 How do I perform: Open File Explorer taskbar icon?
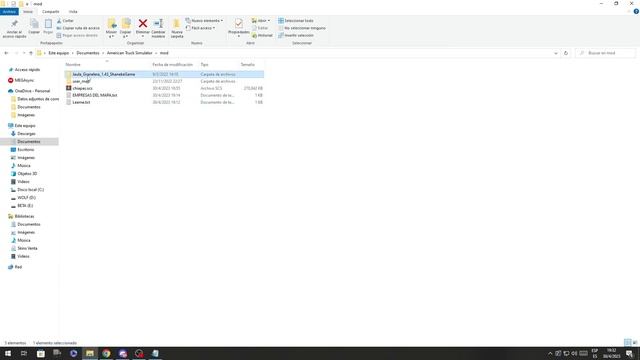point(90,353)
